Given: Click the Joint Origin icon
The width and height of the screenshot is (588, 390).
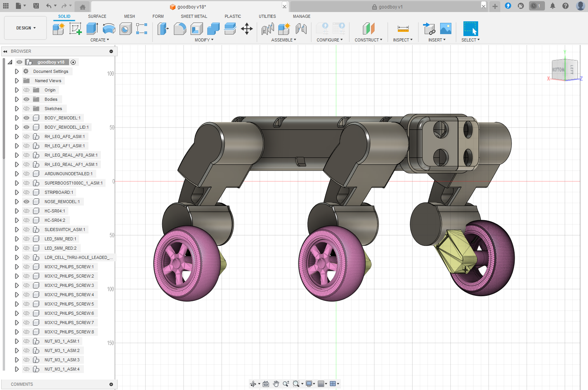Looking at the screenshot, I should point(301,29).
